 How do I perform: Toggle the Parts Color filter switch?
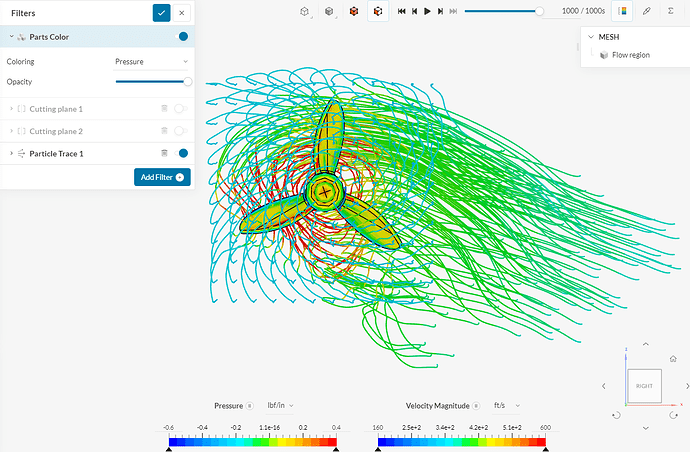tap(182, 37)
